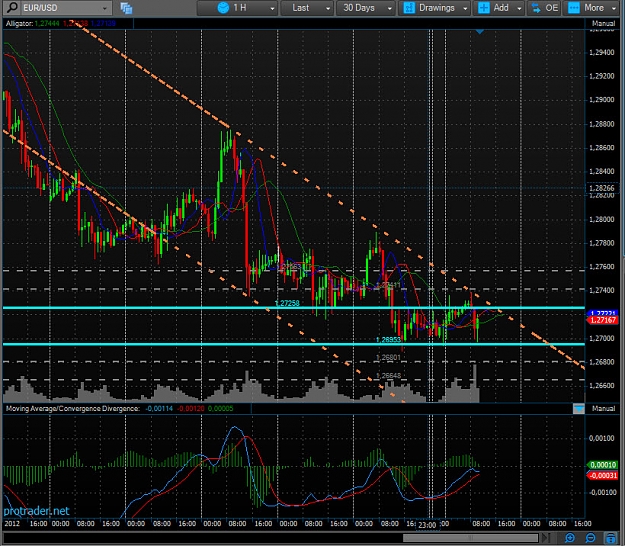Click the 1,27258 cyan level label
Viewport: 625px width, 546px height.
click(x=287, y=303)
